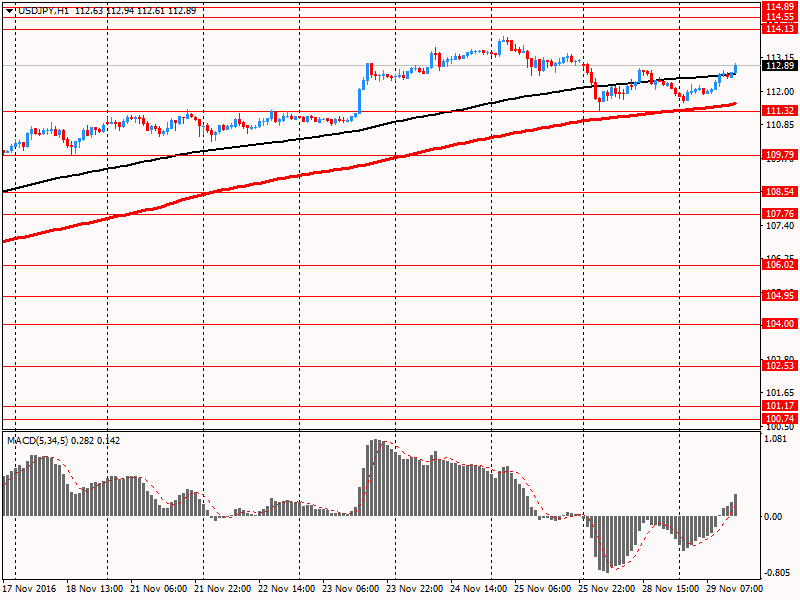Image resolution: width=800 pixels, height=600 pixels.
Task: Click the 110.85 price axis value
Action: click(780, 125)
